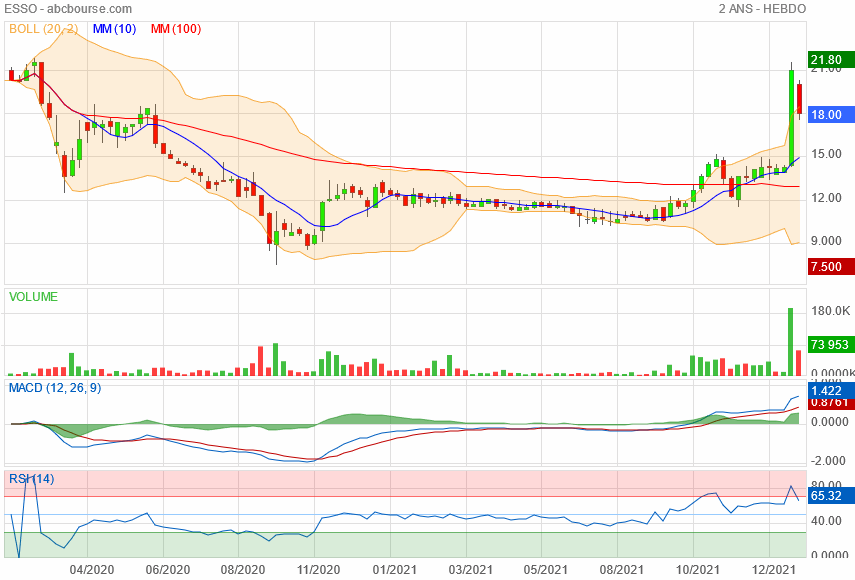Click the blue 65.32 RSI value tag
The image size is (855, 580).
(x=831, y=496)
